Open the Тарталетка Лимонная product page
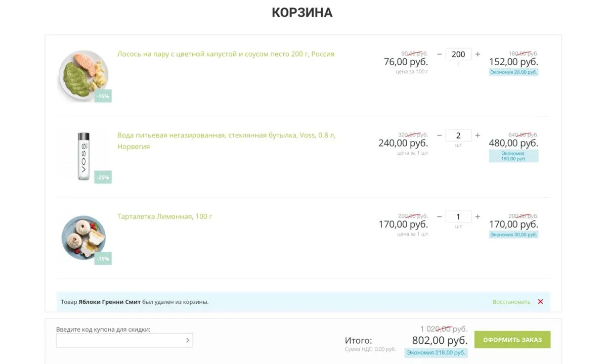This screenshot has height=364, width=607. pyautogui.click(x=164, y=216)
